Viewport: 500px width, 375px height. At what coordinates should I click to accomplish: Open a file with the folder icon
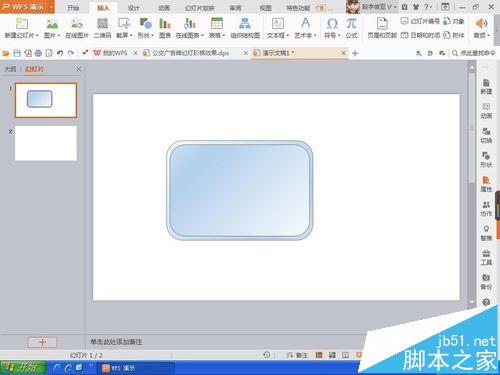coord(6,53)
